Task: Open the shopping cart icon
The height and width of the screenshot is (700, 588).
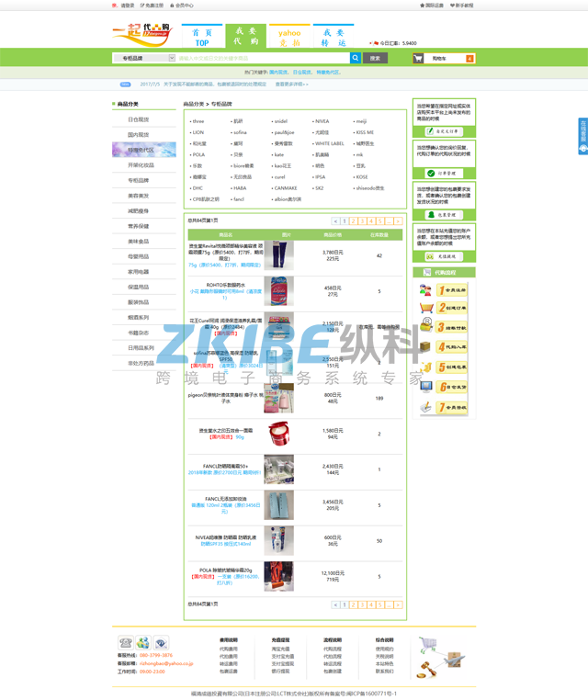Action: pos(418,59)
